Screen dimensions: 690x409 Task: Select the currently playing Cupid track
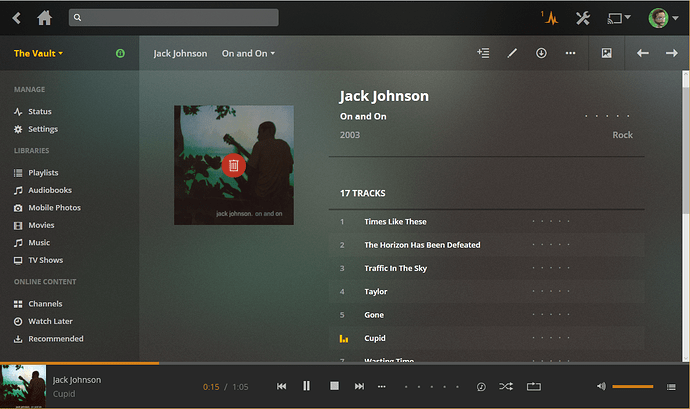(x=374, y=338)
